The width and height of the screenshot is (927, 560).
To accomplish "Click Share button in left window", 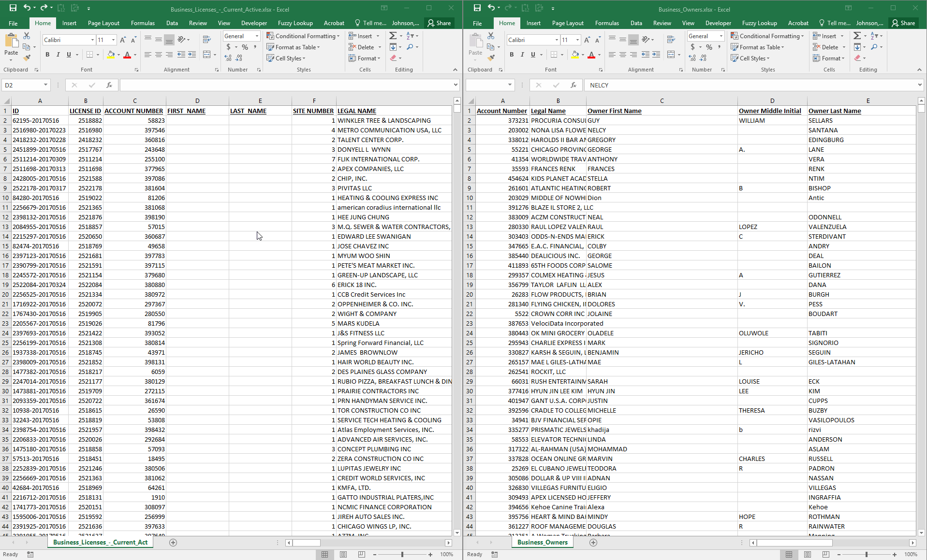I will [439, 23].
